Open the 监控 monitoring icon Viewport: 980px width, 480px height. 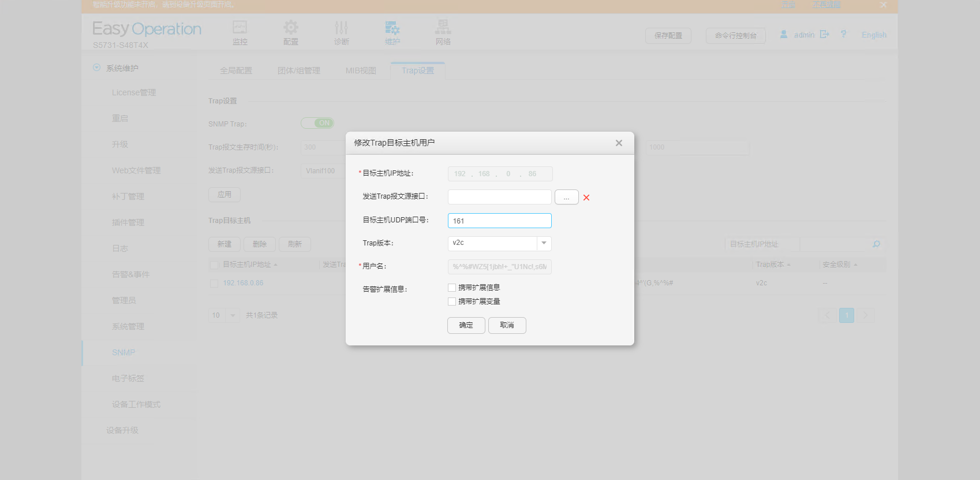(x=240, y=28)
